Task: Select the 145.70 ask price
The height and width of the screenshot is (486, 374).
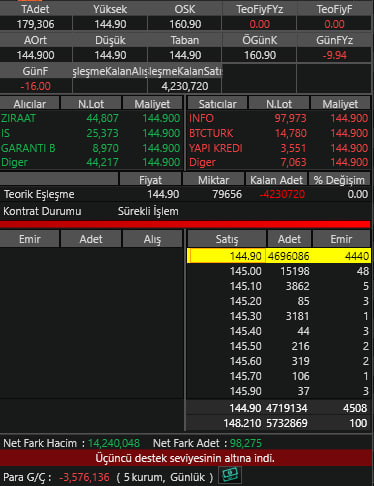Action: point(246,376)
